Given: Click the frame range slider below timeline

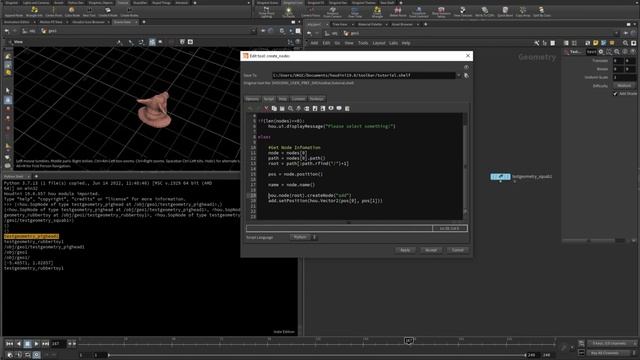Looking at the screenshot, I should coord(317,355).
